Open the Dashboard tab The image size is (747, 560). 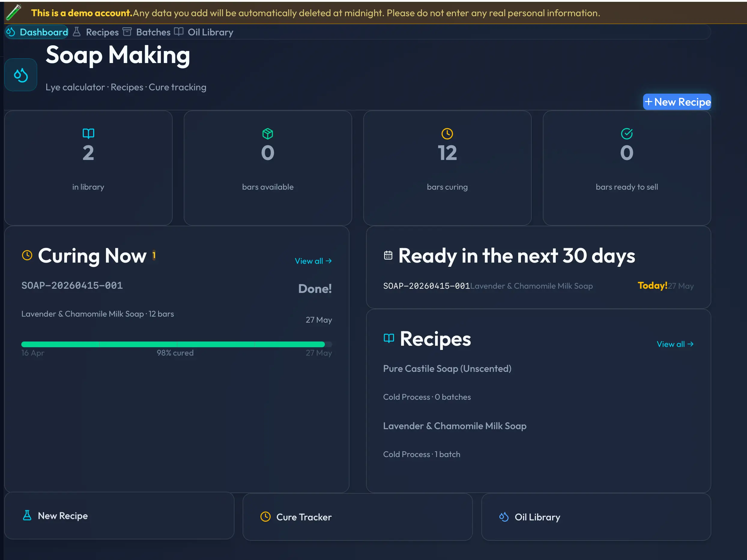point(37,32)
